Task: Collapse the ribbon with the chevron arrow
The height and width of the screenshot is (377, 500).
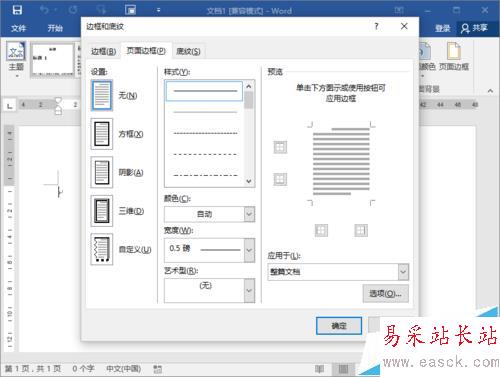Action: pos(490,91)
